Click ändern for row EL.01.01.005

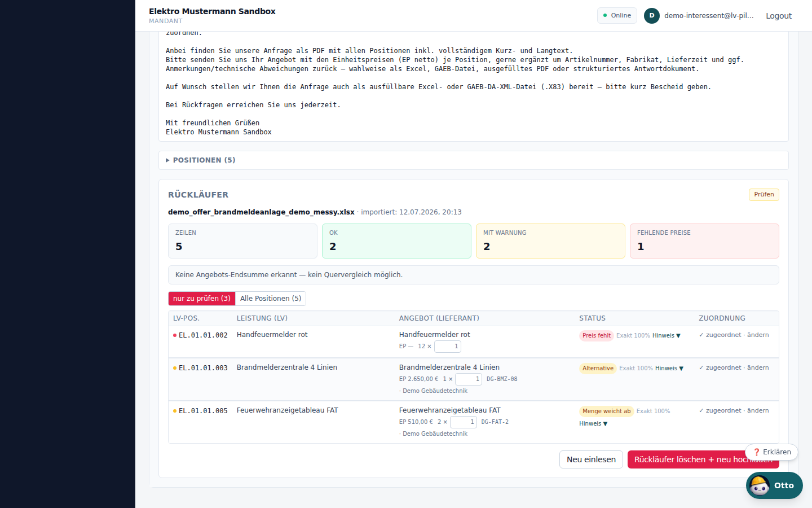pos(758,410)
